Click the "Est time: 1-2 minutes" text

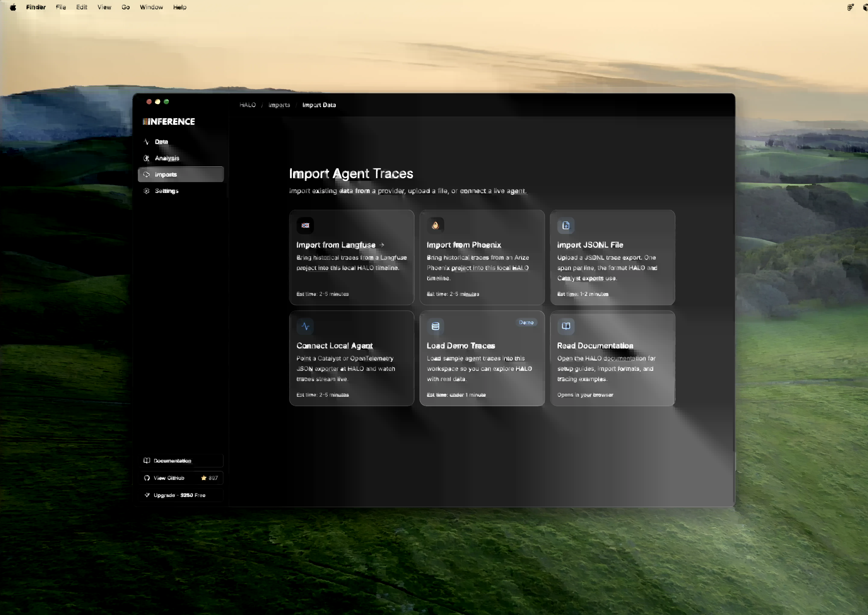pos(583,294)
